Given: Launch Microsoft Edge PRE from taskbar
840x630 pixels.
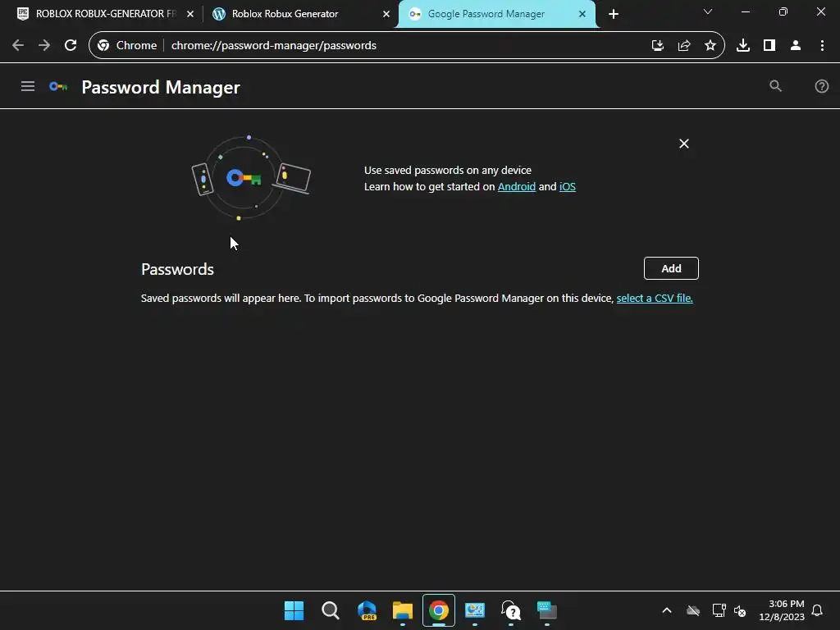Looking at the screenshot, I should [367, 610].
